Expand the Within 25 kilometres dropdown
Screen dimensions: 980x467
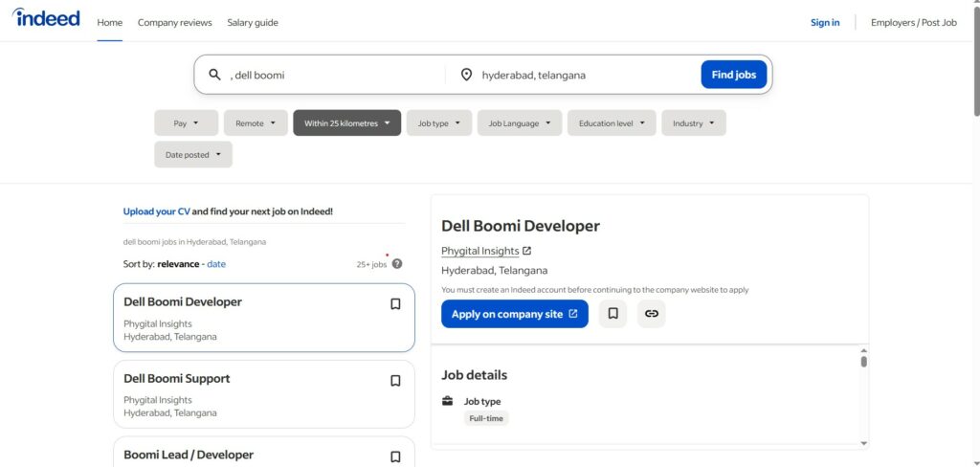(x=346, y=123)
